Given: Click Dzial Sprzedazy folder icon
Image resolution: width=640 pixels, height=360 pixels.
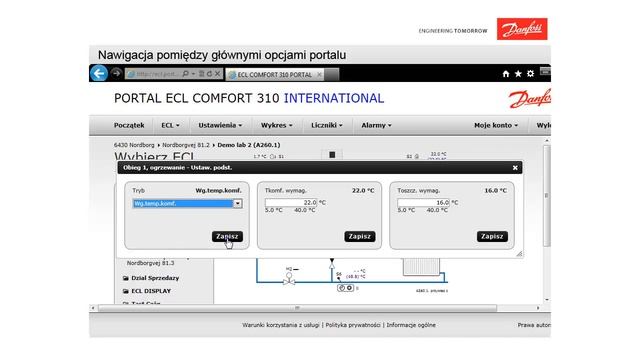Looking at the screenshot, I should (126, 278).
